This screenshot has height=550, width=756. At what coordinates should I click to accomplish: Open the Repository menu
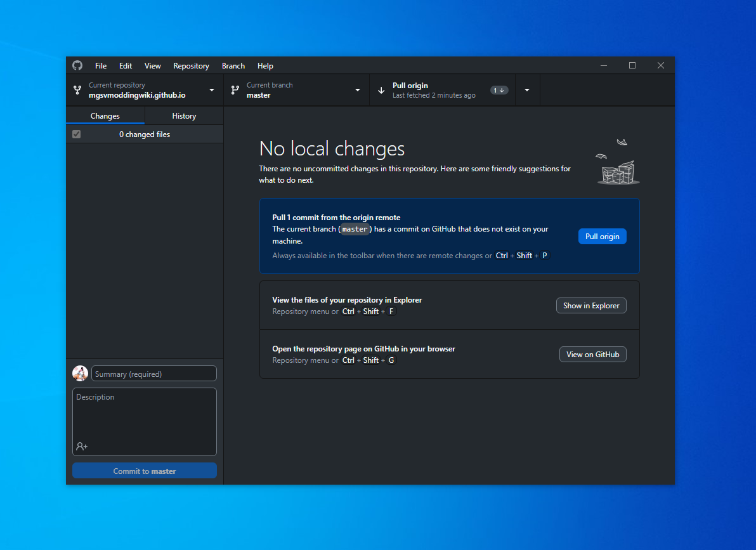pyautogui.click(x=191, y=65)
